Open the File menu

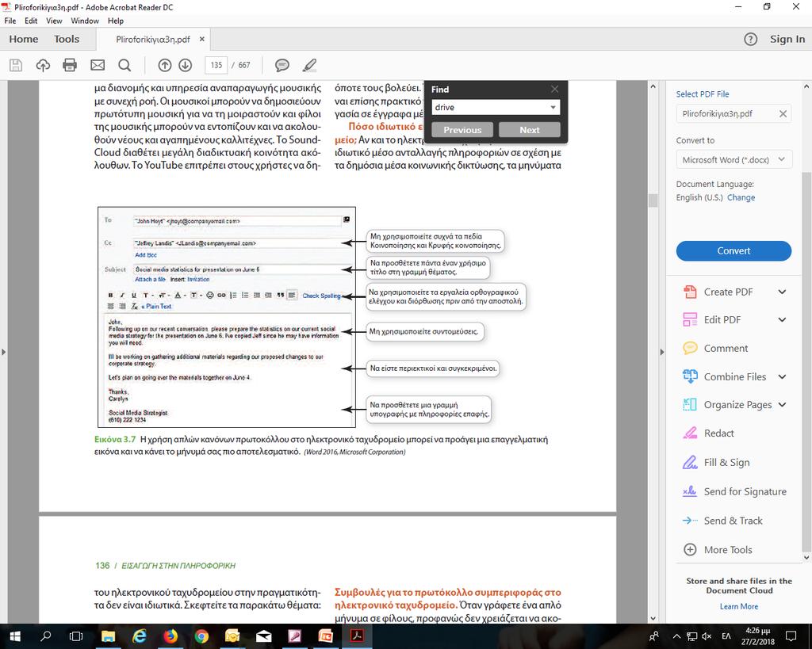pyautogui.click(x=10, y=21)
